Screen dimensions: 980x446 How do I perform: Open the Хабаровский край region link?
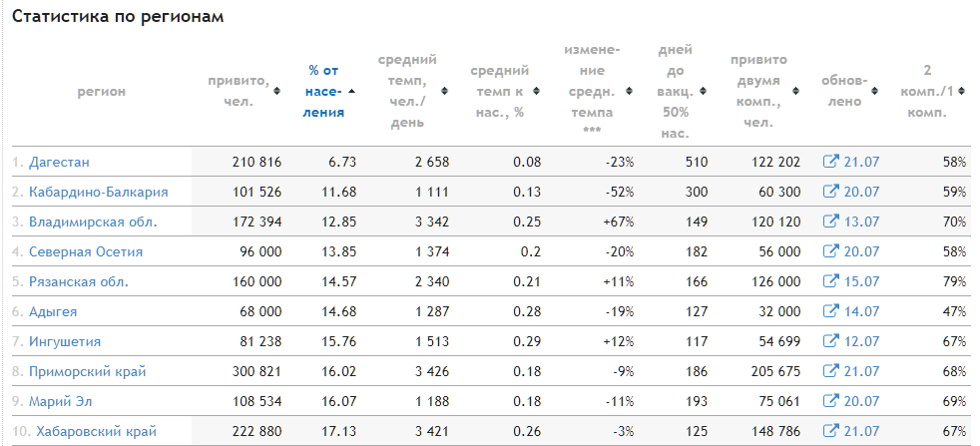pos(96,431)
